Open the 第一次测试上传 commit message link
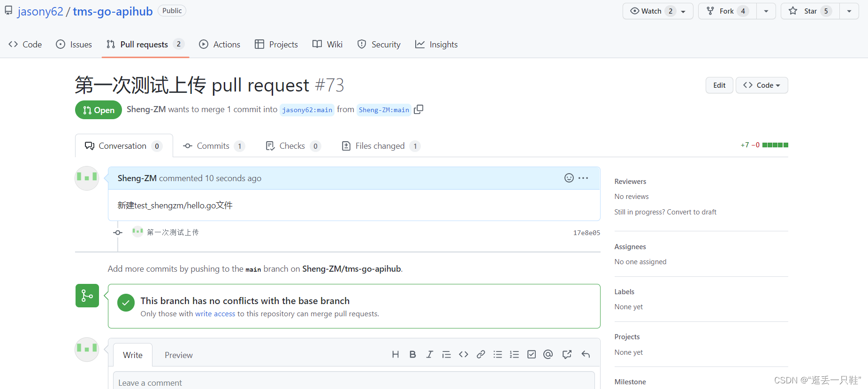 (173, 232)
